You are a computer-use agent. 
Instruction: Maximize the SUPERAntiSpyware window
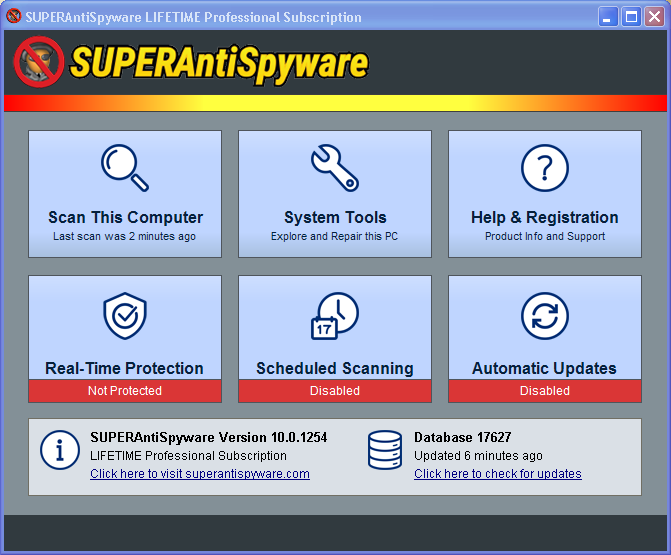tap(631, 17)
